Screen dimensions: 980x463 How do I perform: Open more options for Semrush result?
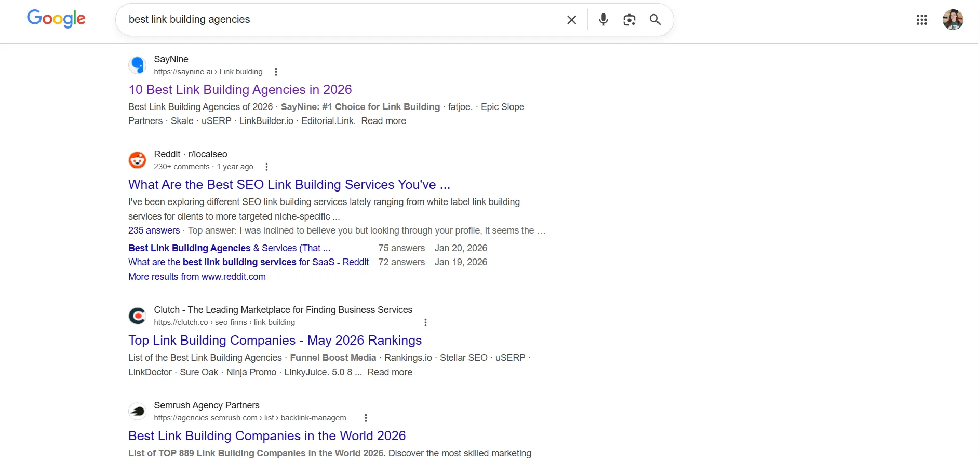[366, 418]
